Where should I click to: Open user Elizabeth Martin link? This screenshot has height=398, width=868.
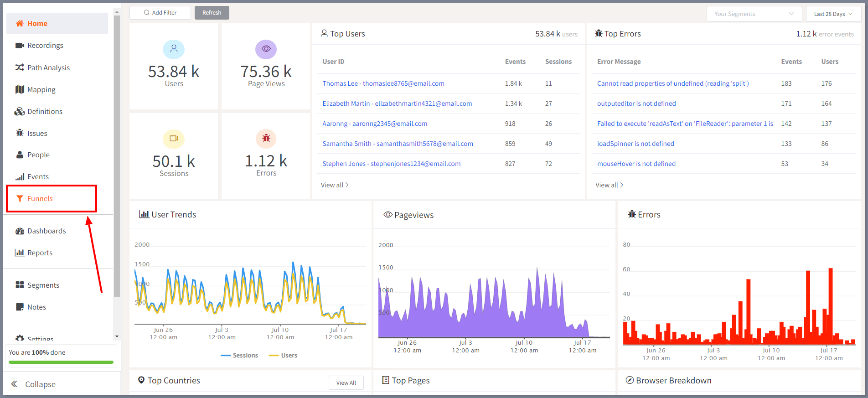[397, 103]
